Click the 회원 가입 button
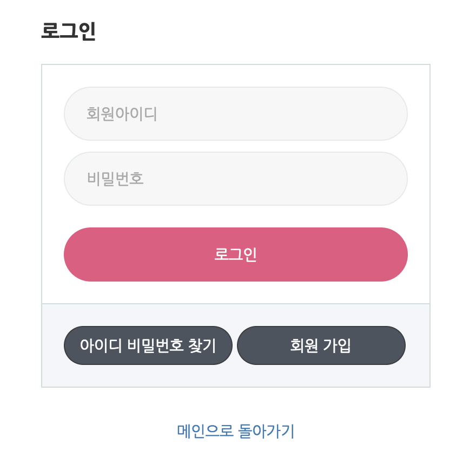This screenshot has width=476, height=470. tap(321, 345)
